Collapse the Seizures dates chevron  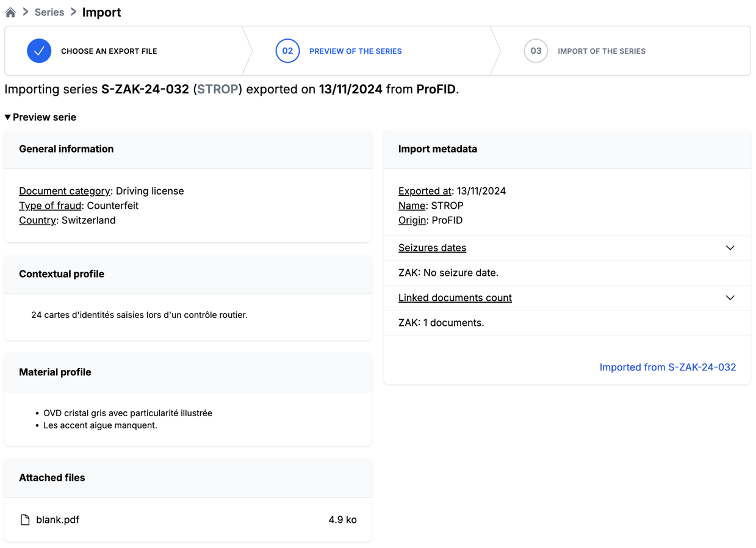coord(730,248)
